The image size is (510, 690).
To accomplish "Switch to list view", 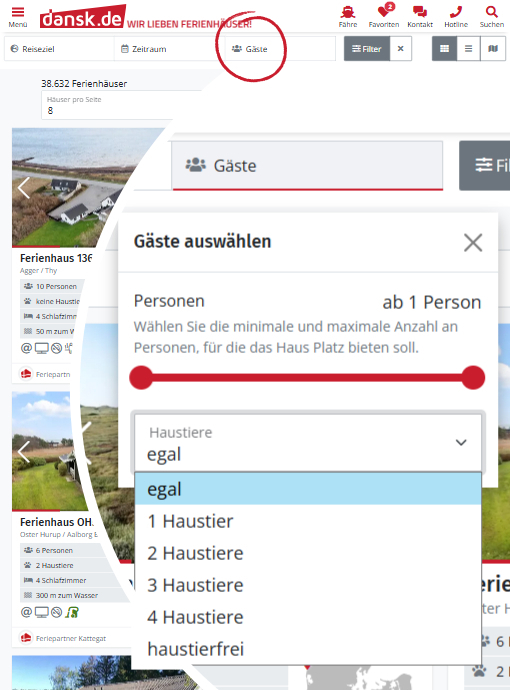I will click(x=469, y=49).
